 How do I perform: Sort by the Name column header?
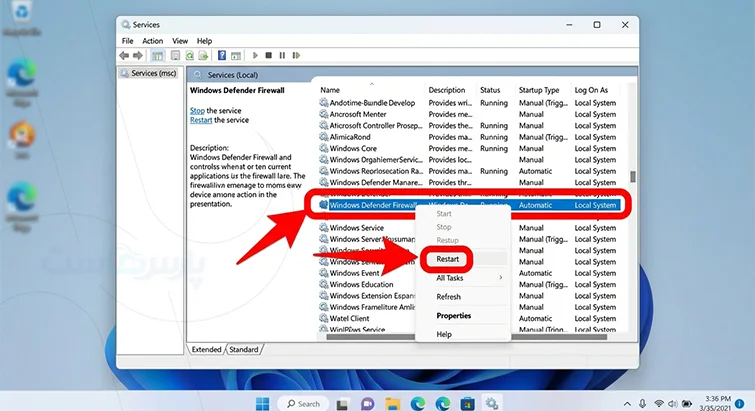(x=330, y=90)
